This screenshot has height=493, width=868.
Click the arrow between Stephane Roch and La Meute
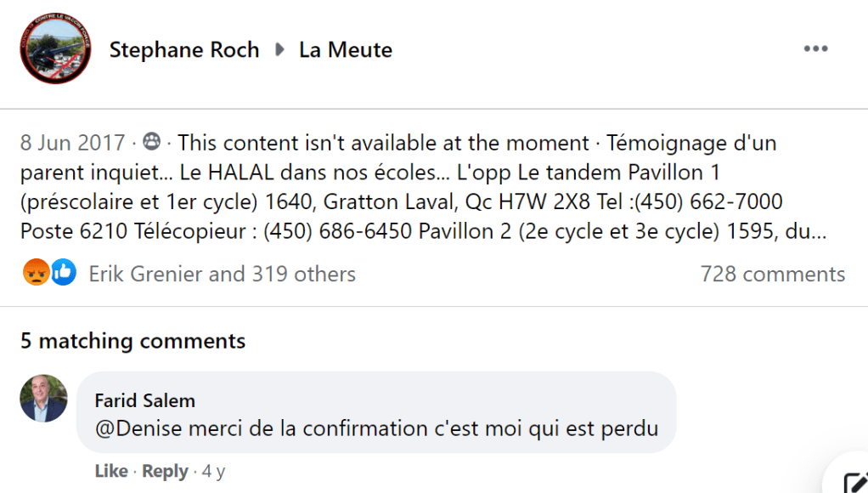tap(279, 50)
